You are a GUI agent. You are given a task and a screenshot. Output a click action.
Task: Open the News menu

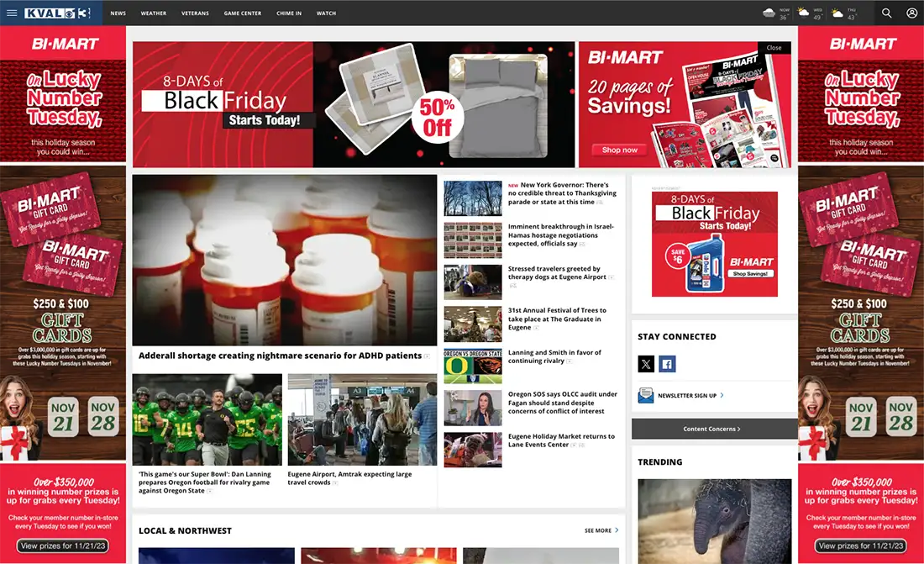click(x=118, y=13)
